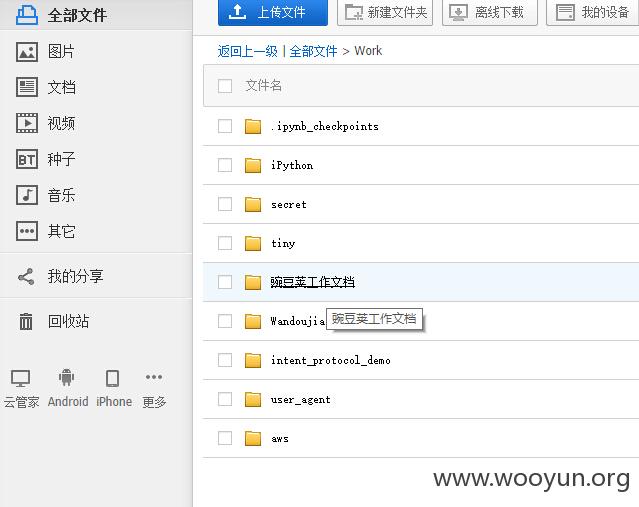
Task: Open the underlined 豌豆荚工作文档 folder name
Action: [x=313, y=282]
